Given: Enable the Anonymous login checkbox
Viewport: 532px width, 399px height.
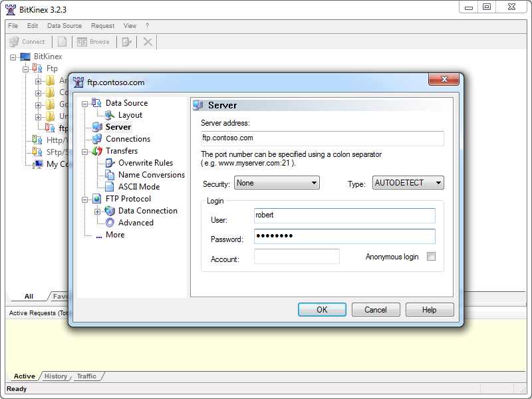Looking at the screenshot, I should [x=431, y=257].
